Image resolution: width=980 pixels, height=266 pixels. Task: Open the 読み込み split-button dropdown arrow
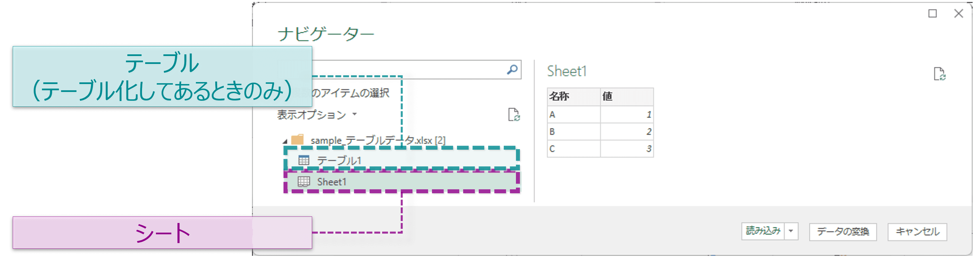(791, 231)
